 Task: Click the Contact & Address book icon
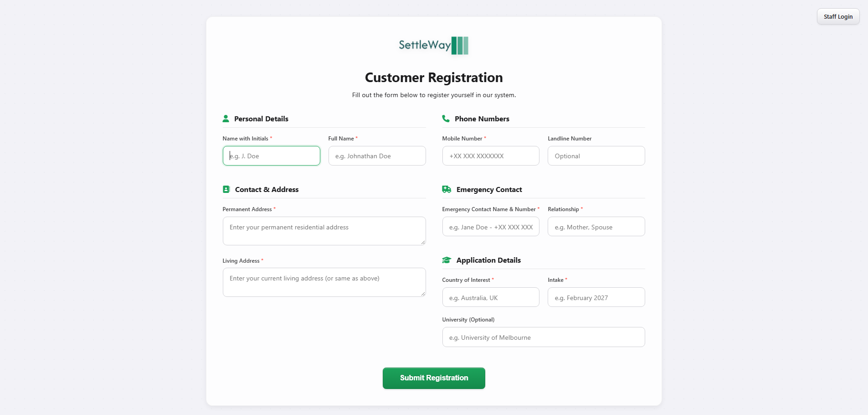point(226,189)
